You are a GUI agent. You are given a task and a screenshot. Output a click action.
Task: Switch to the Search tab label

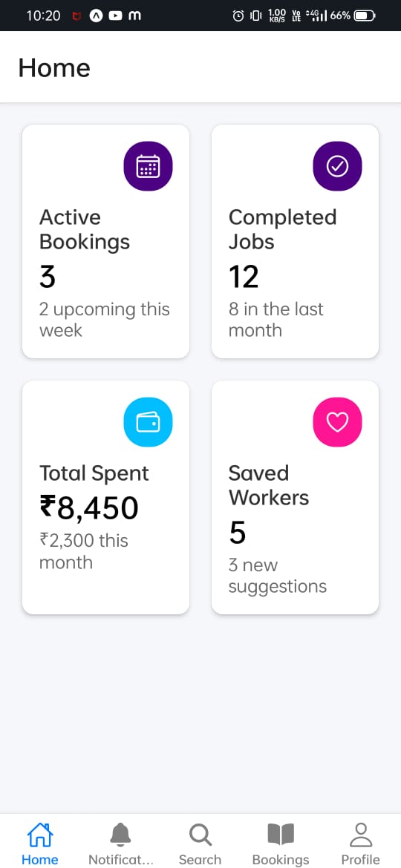(200, 860)
